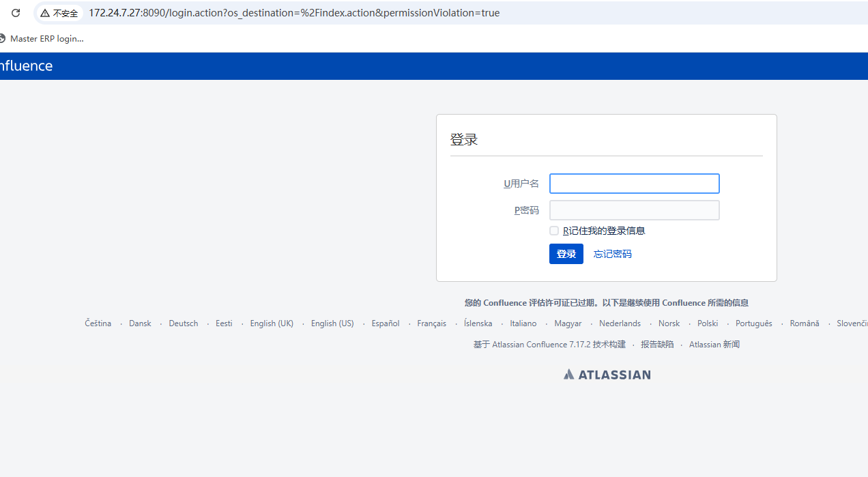The image size is (868, 477).
Task: Pick the Norsk language link
Action: point(669,323)
